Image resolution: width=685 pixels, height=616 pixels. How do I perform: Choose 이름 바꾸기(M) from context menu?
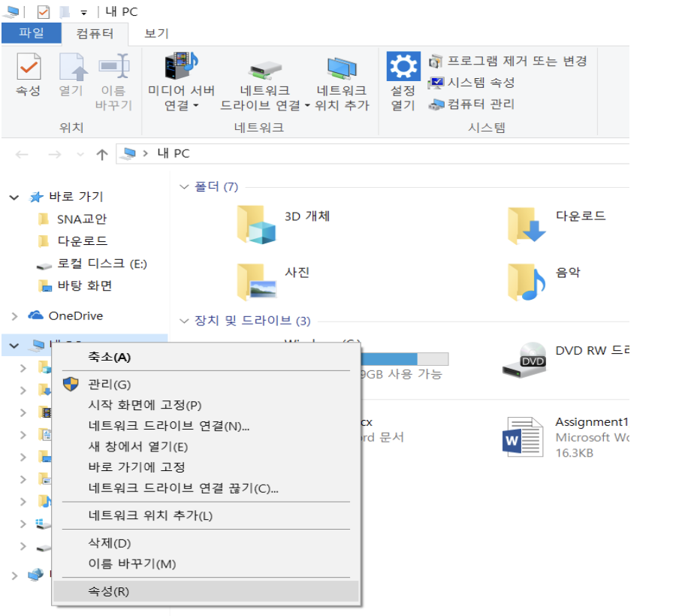(x=207, y=563)
